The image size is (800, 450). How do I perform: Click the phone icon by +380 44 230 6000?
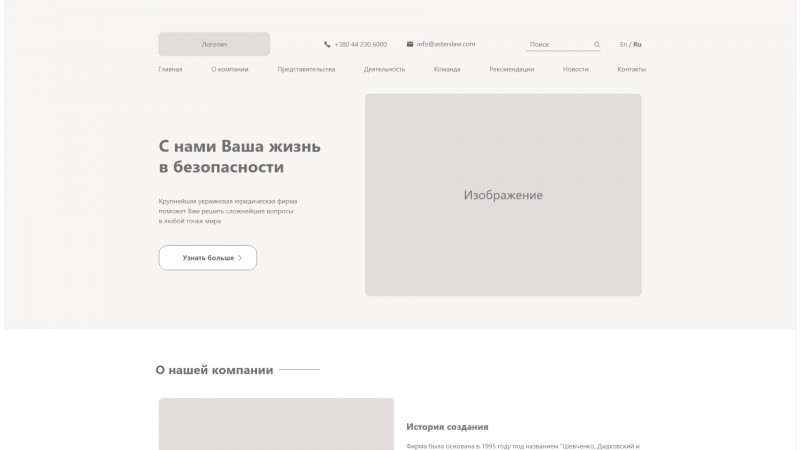click(x=327, y=44)
